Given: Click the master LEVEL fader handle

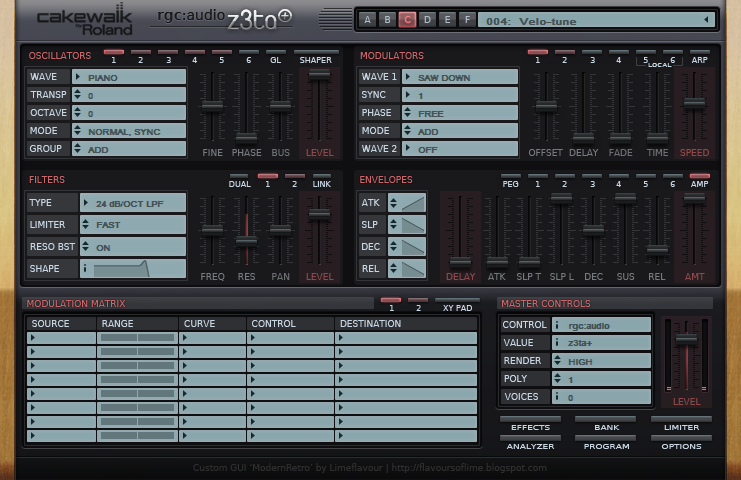Looking at the screenshot, I should 686,339.
